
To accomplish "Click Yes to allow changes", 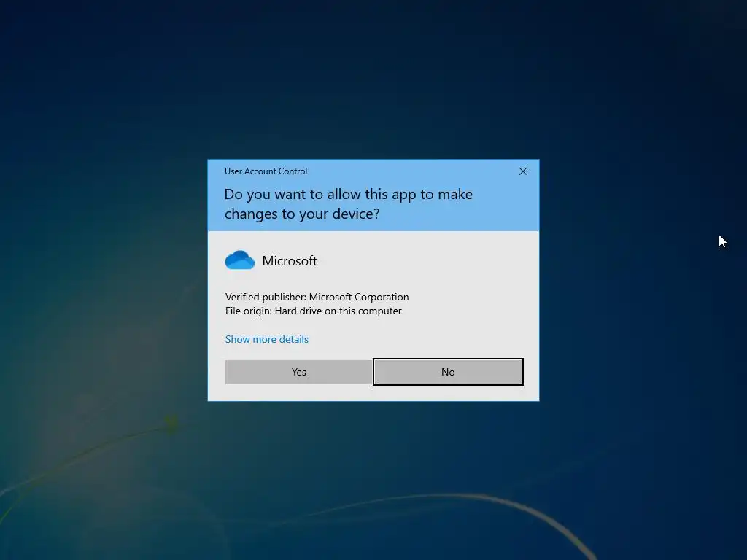I will [x=298, y=372].
